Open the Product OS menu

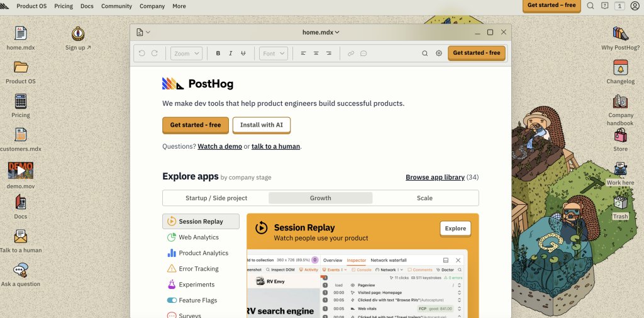(x=31, y=6)
